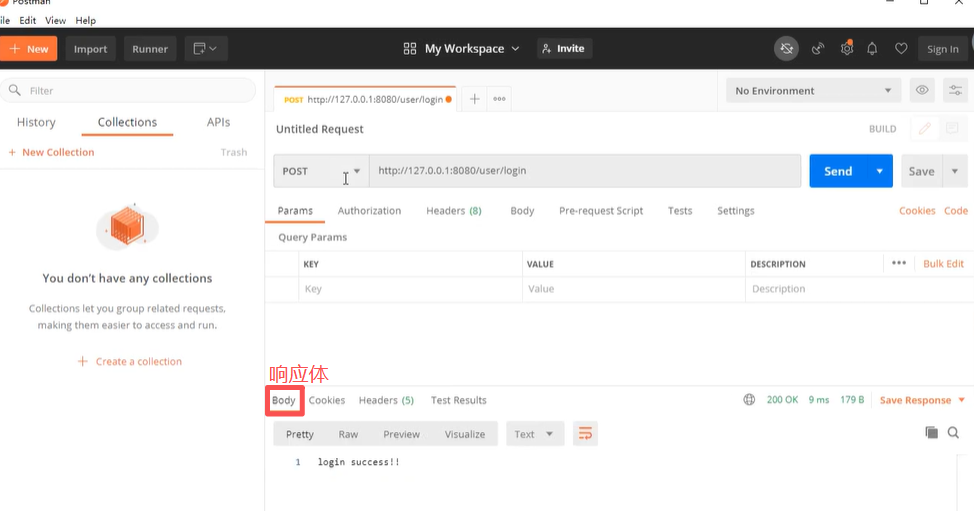Select the response Cookies tab
Screen dimensions: 974x511
327,400
